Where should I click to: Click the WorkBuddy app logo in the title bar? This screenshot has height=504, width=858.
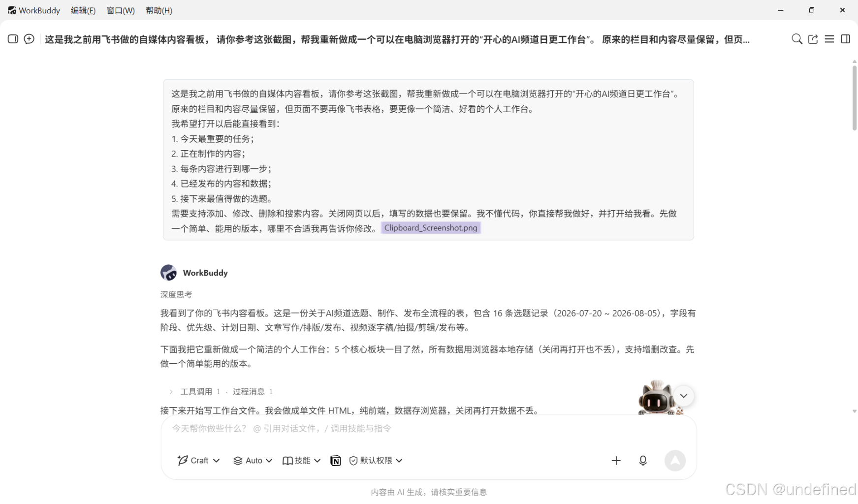click(x=12, y=10)
